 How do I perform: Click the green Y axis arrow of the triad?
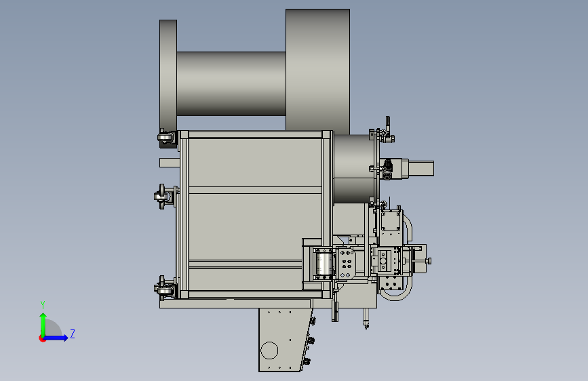(43, 325)
